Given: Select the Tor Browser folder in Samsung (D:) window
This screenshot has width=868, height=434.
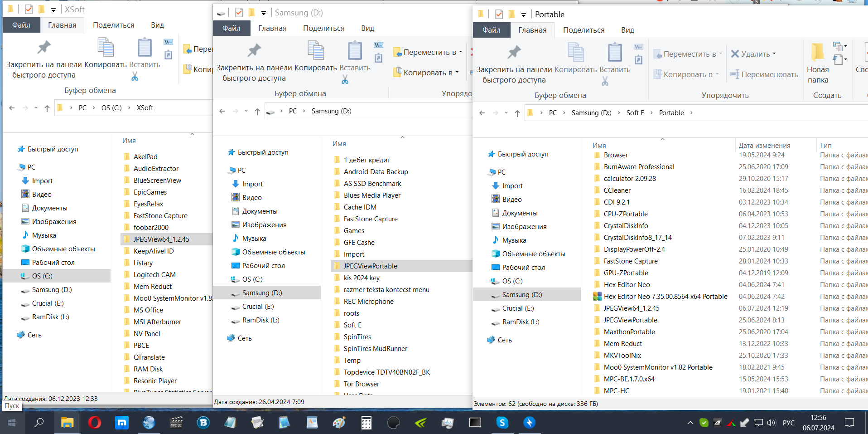Looking at the screenshot, I should point(362,384).
